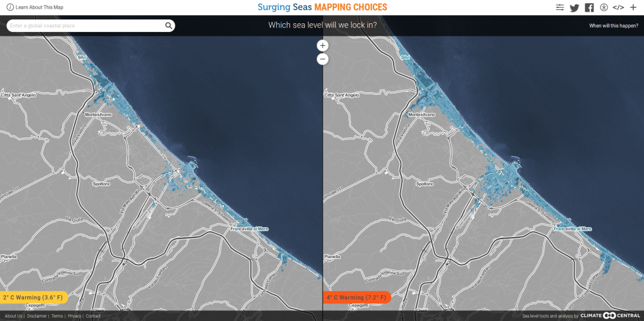
Task: Zoom in using the map plus button
Action: [323, 46]
